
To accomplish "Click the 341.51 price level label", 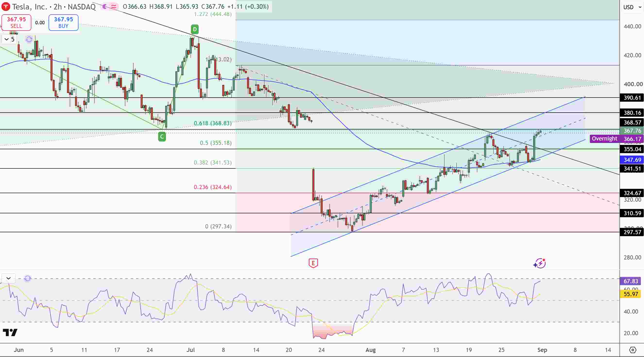I will click(632, 169).
